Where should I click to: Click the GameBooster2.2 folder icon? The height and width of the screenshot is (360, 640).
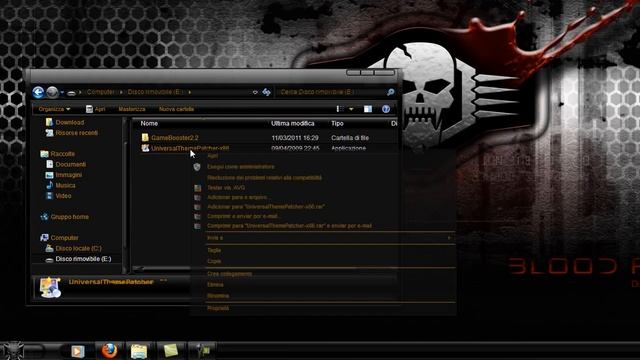coord(145,138)
